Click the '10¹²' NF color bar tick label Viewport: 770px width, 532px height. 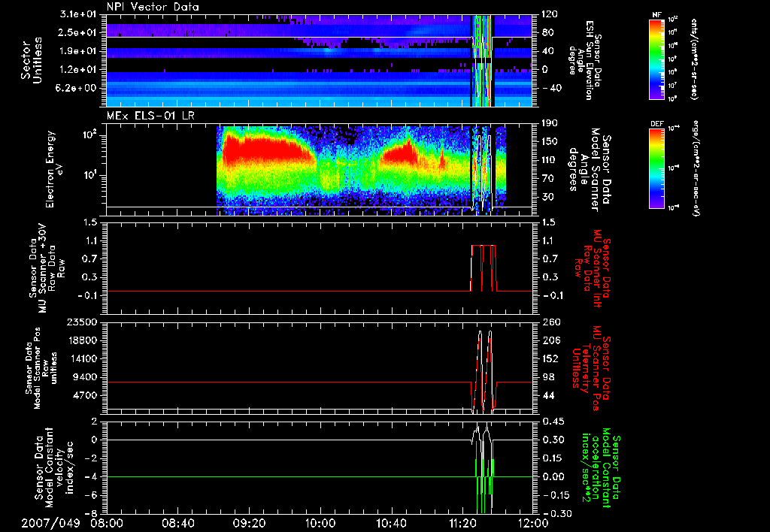pos(673,19)
